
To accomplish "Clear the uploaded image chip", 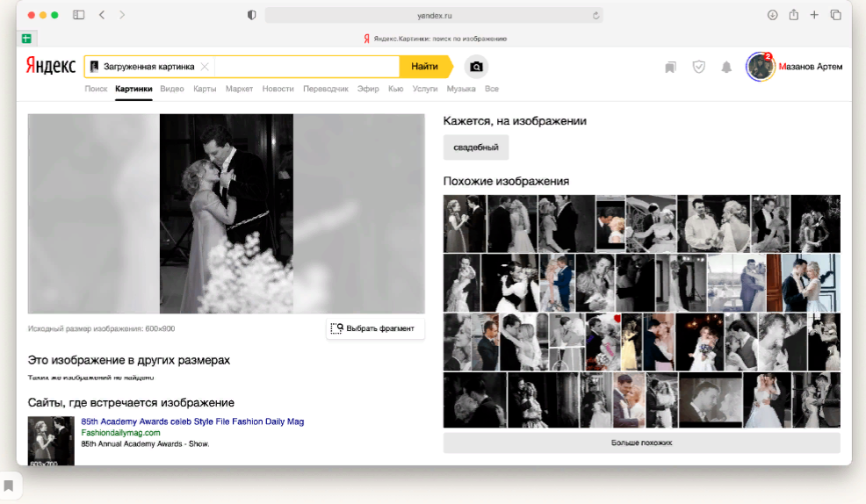I will point(205,67).
